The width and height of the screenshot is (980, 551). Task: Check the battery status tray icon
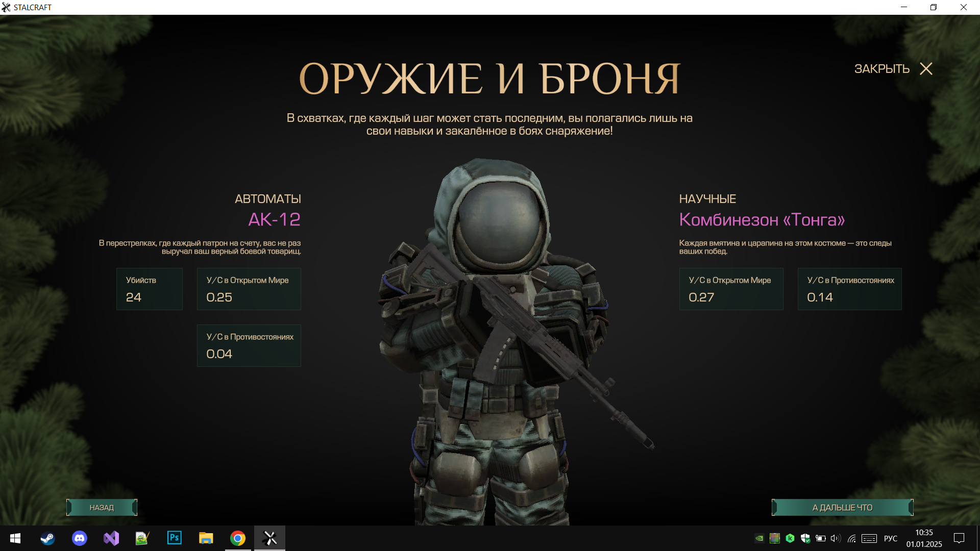821,538
